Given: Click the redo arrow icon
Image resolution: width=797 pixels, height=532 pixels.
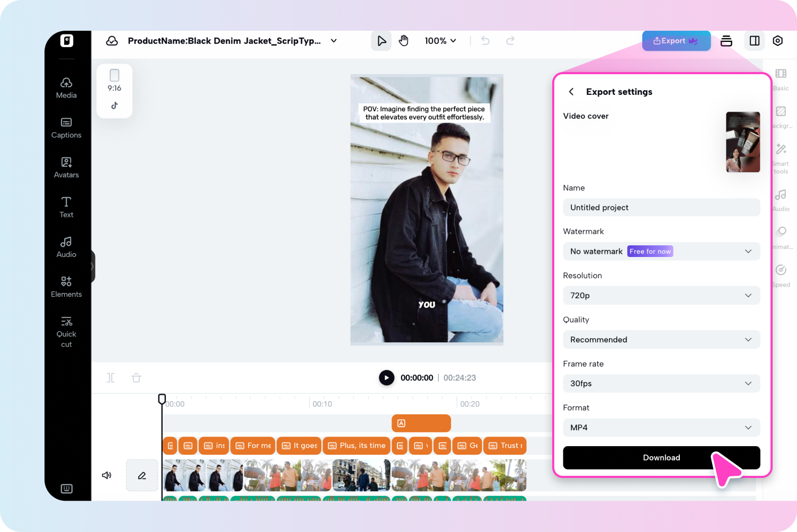Looking at the screenshot, I should pyautogui.click(x=510, y=41).
